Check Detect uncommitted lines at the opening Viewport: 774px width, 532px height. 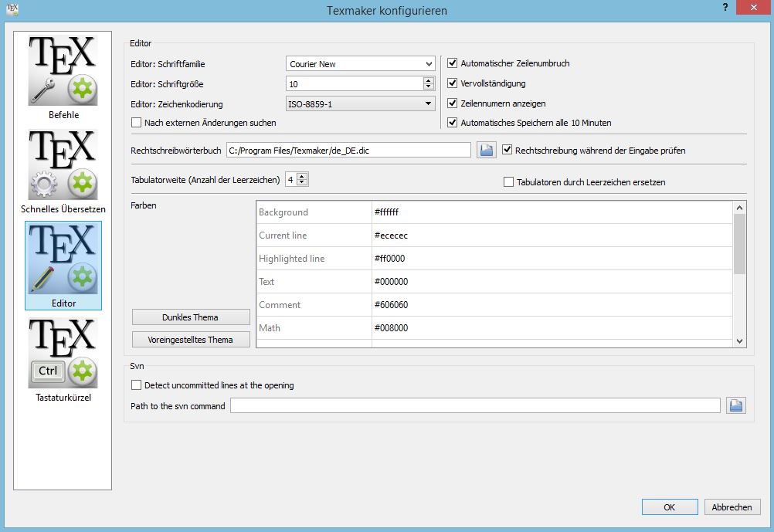pos(136,385)
